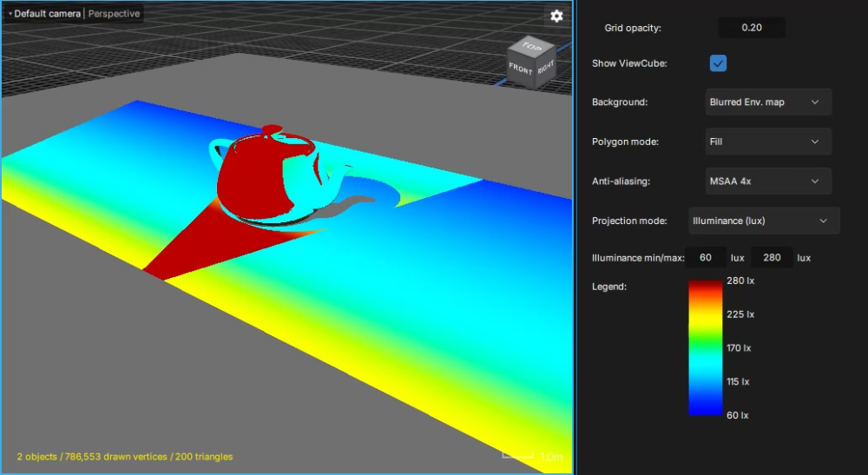The width and height of the screenshot is (868, 475).
Task: Click the 'Illuminance min/max:' label
Action: point(638,257)
